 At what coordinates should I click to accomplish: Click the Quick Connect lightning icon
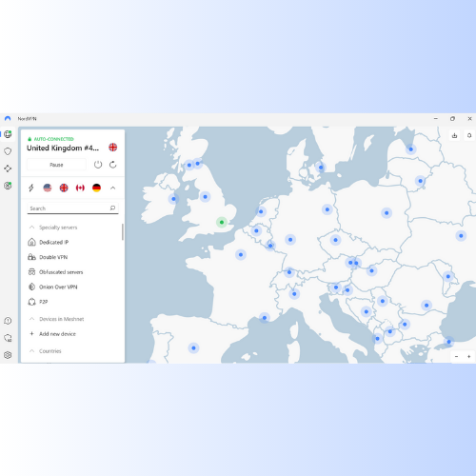tap(31, 188)
